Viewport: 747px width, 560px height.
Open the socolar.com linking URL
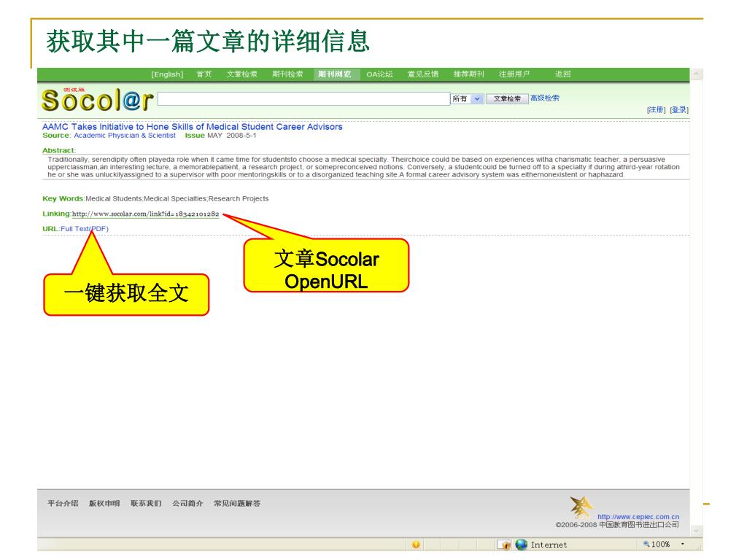[145, 214]
